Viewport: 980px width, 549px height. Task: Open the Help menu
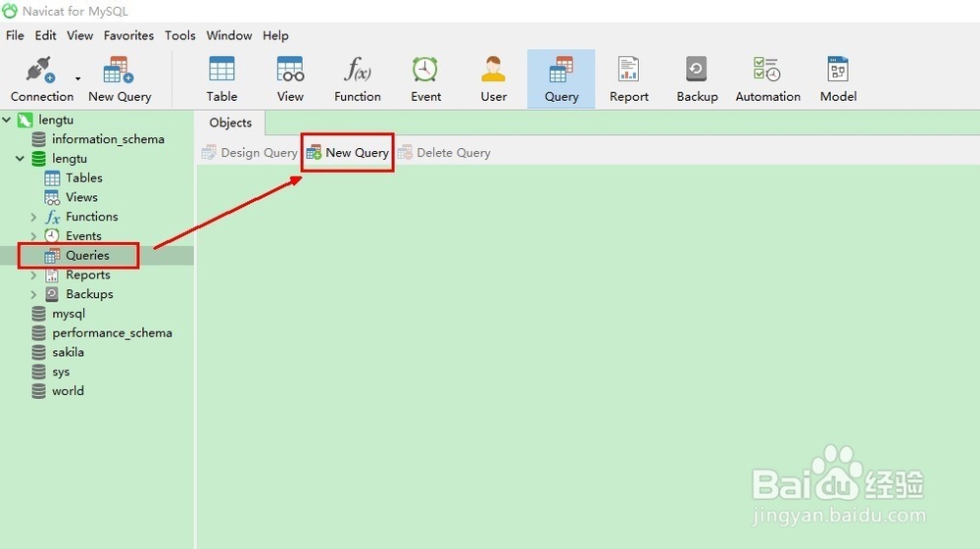[x=275, y=35]
